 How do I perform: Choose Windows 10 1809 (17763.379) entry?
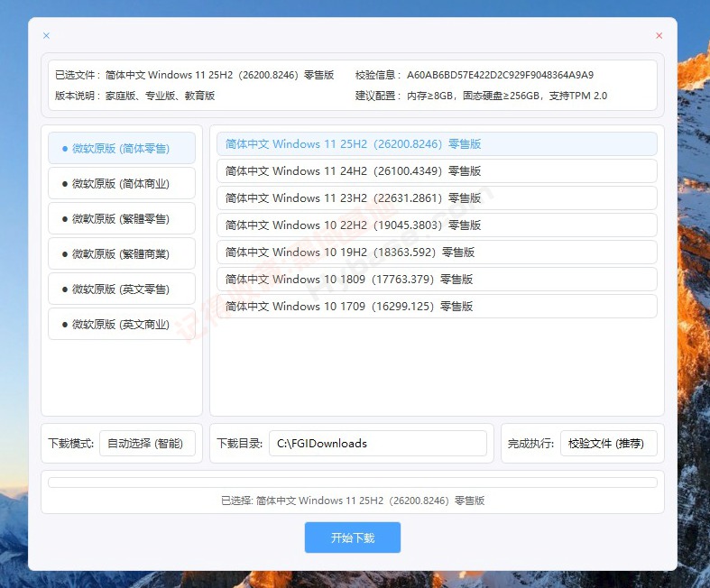(x=437, y=280)
